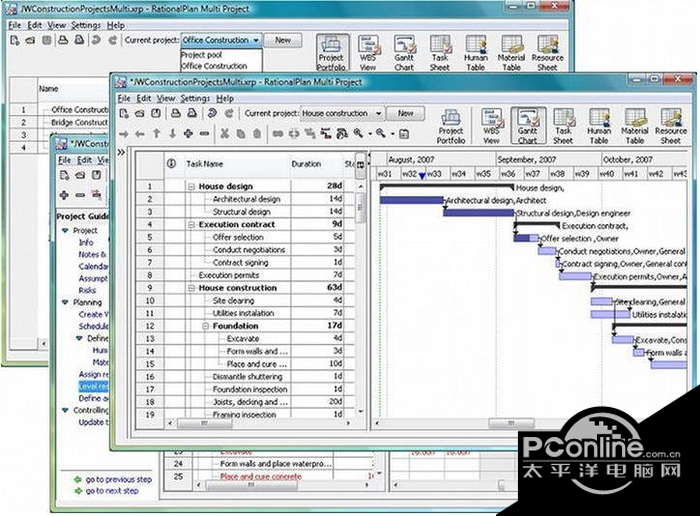Move task down with down arrow icon
This screenshot has height=516, width=700.
click(x=172, y=133)
